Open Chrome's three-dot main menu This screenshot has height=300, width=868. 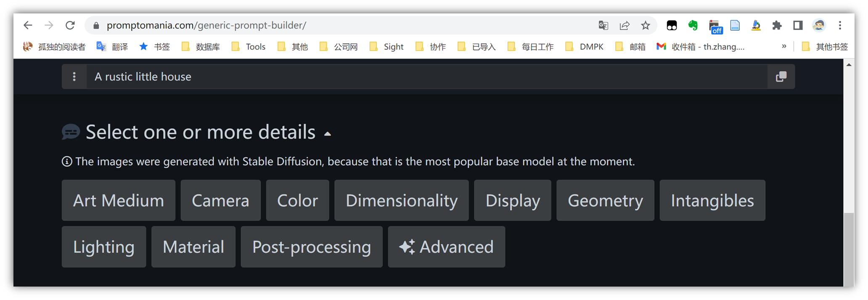click(x=840, y=26)
